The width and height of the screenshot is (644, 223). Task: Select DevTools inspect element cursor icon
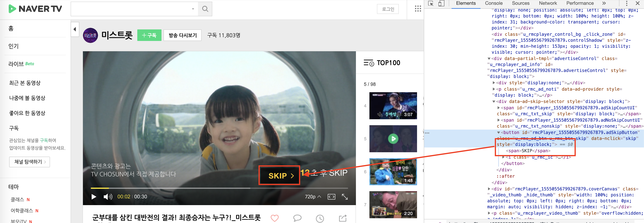[431, 4]
